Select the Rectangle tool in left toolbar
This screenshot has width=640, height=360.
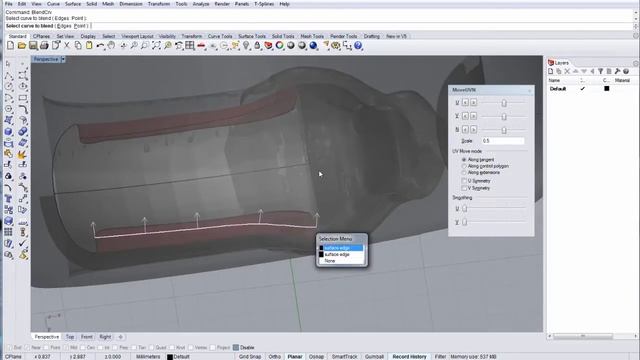click(x=23, y=98)
